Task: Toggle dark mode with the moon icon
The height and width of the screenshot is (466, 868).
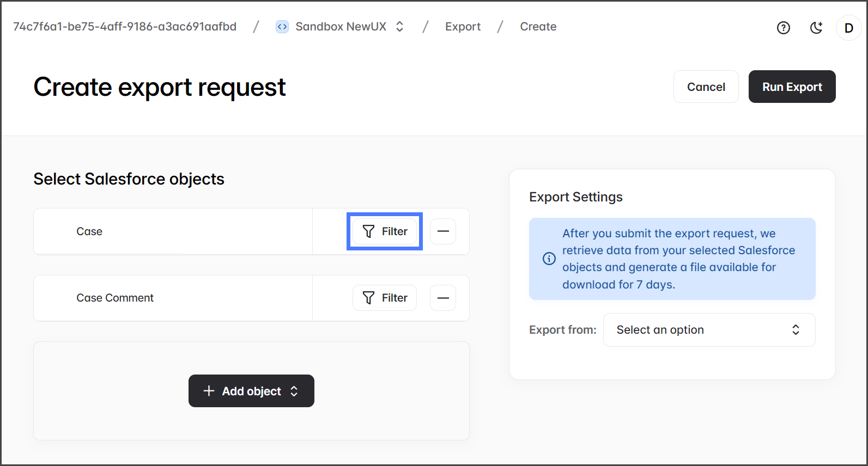Action: tap(816, 28)
